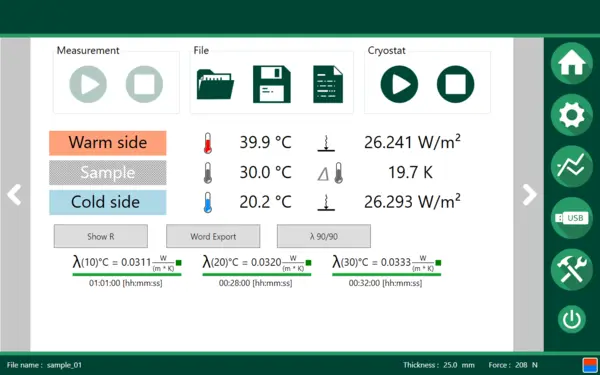The image size is (600, 375).
Task: Open settings with the gear icon
Action: tap(572, 115)
